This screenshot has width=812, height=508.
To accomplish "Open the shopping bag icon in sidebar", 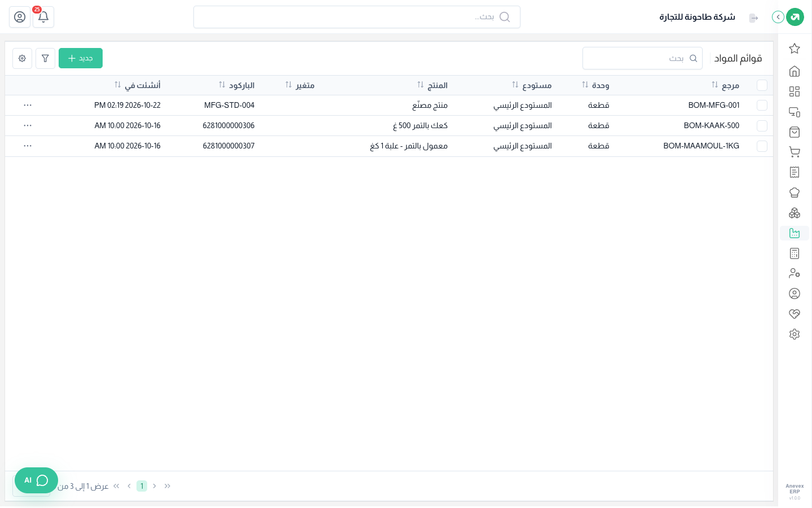I will click(795, 132).
